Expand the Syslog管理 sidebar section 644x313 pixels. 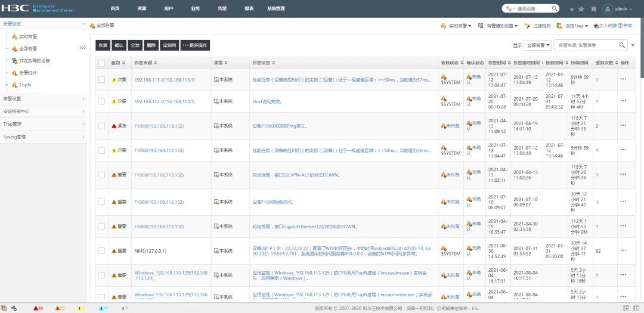pos(43,137)
